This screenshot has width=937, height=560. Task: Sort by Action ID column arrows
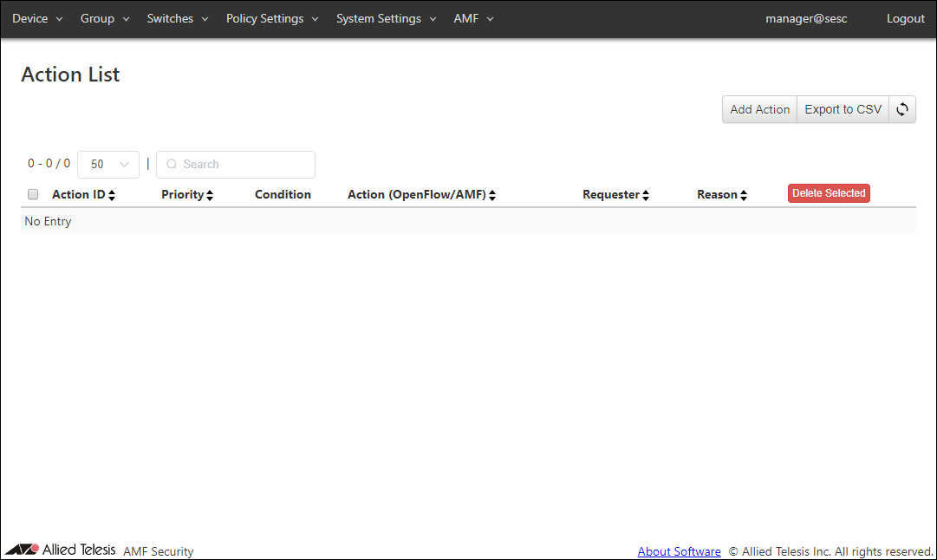[x=112, y=195]
